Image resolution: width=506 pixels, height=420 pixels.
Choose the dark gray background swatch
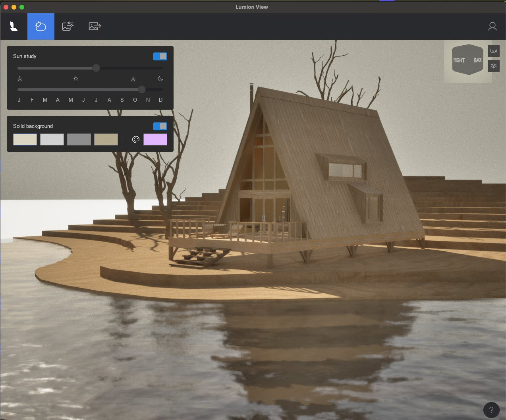pyautogui.click(x=79, y=139)
